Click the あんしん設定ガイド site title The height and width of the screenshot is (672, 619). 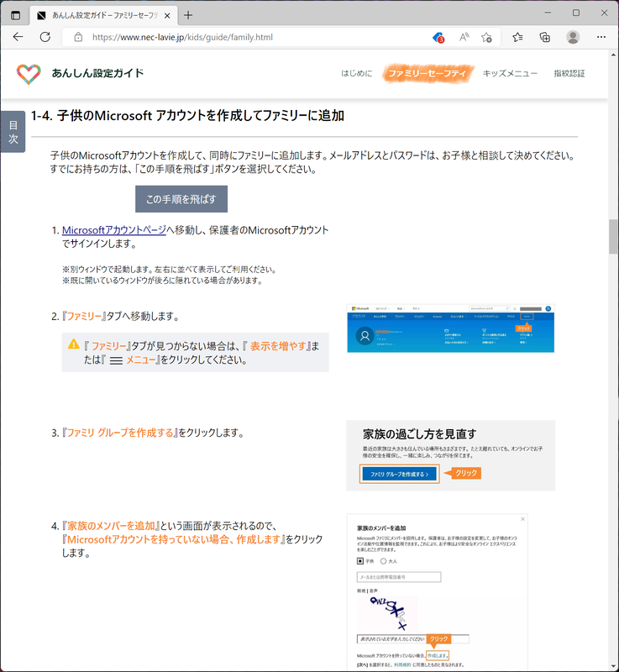pyautogui.click(x=97, y=73)
